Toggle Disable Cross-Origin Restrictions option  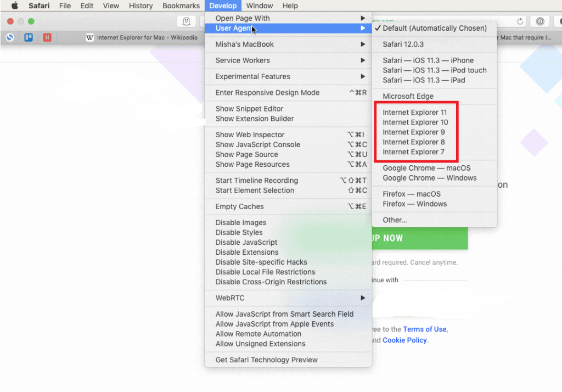click(288, 282)
